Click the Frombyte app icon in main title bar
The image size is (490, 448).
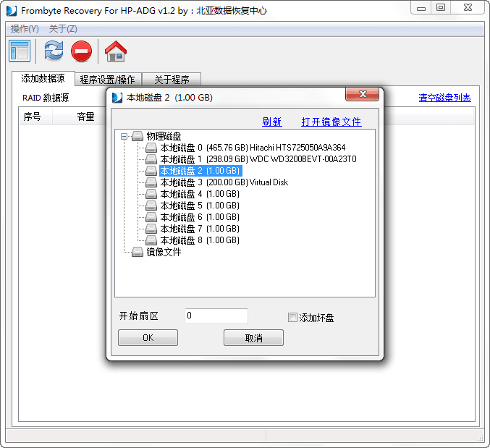click(12, 11)
